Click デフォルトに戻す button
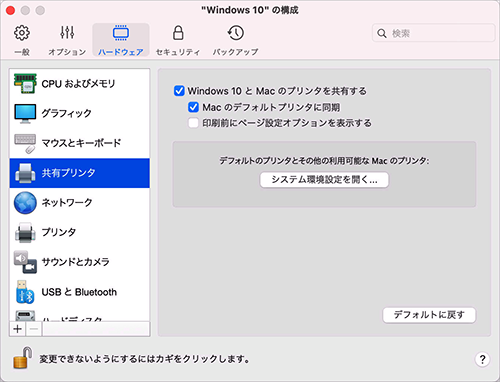This screenshot has height=382, width=500. click(429, 315)
